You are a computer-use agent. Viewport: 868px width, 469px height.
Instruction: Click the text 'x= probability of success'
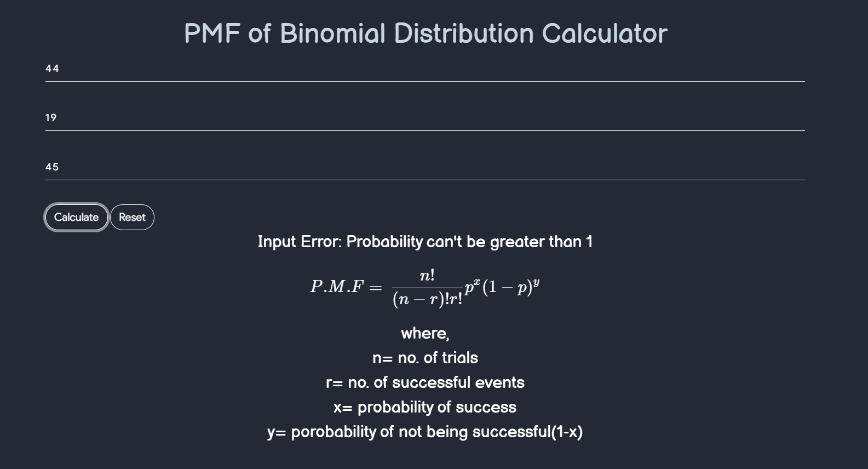pos(425,407)
